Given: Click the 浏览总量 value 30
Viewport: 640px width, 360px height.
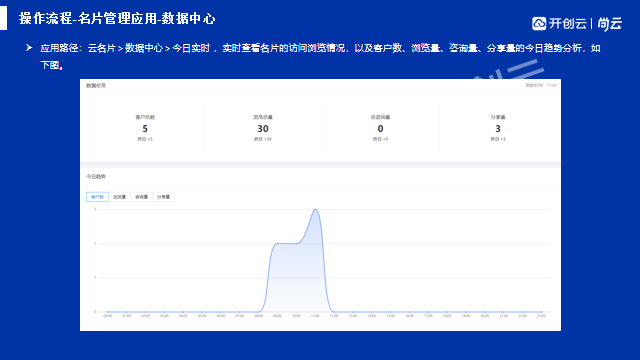Looking at the screenshot, I should pos(263,129).
